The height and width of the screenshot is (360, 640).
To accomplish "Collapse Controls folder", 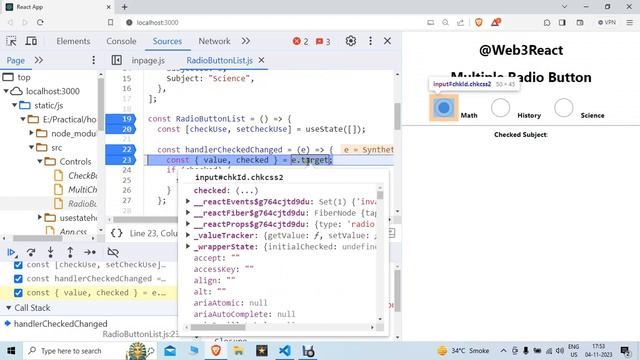I will tap(40, 161).
